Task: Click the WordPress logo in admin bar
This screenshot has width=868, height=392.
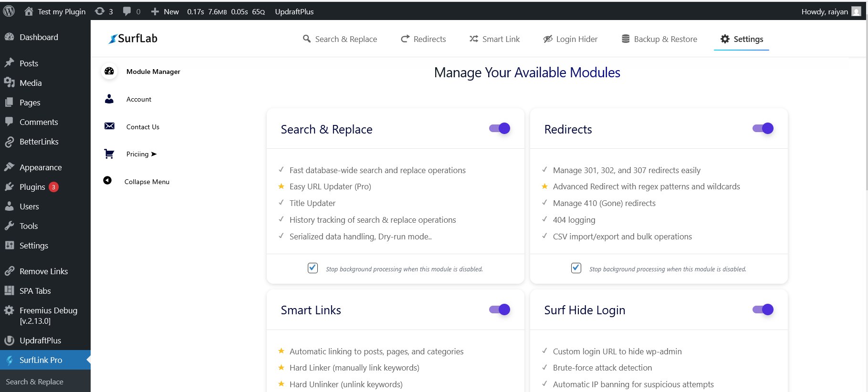Action: pos(9,11)
